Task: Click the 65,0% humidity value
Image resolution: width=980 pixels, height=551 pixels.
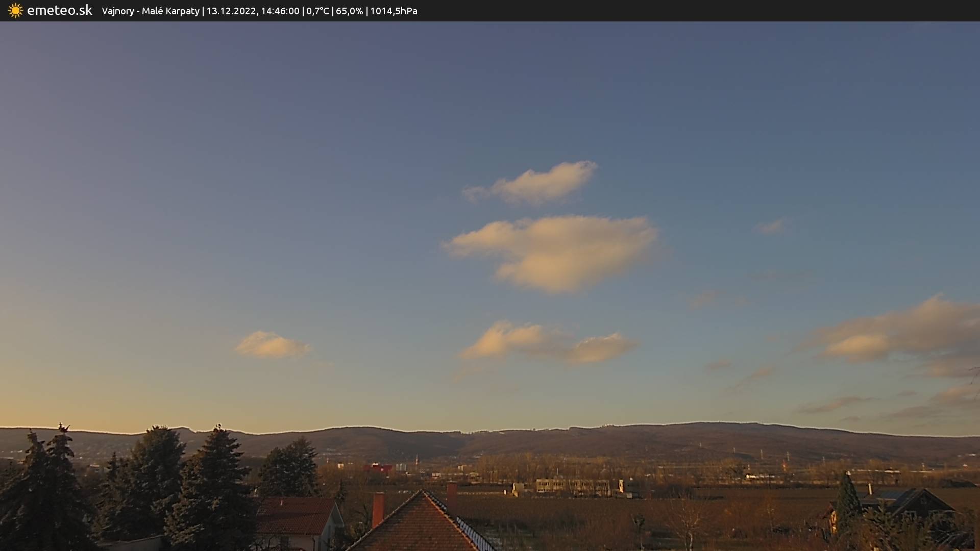Action: pos(349,11)
